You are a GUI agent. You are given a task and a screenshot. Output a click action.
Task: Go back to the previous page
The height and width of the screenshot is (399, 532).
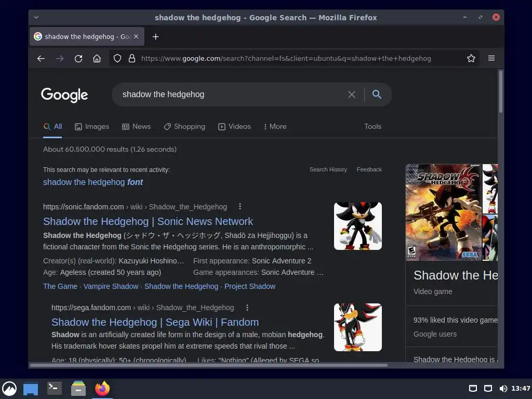(41, 58)
